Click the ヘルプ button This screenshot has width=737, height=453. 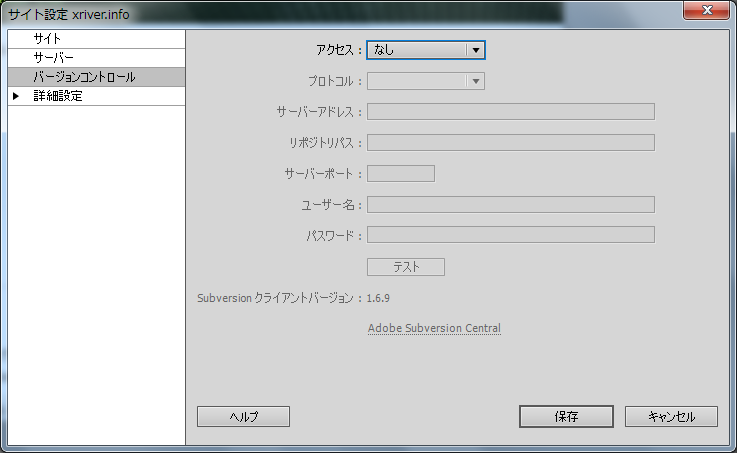(243, 416)
